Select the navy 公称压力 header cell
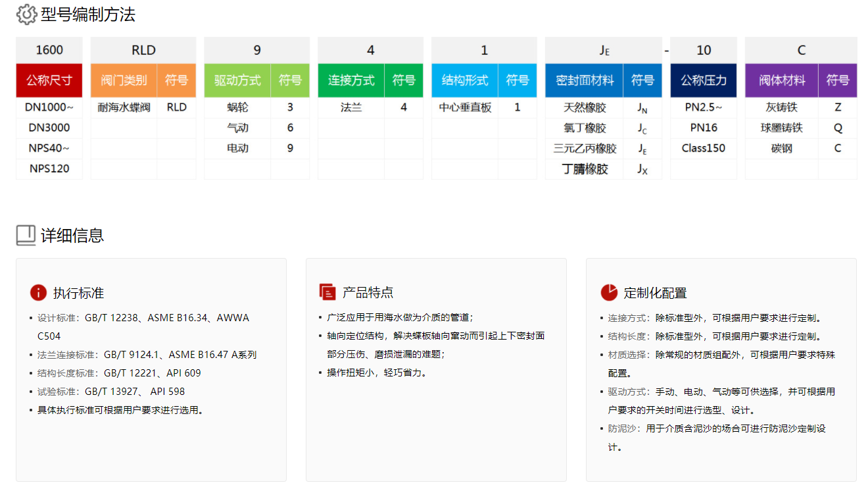Viewport: 868px width, 491px height. pyautogui.click(x=704, y=80)
